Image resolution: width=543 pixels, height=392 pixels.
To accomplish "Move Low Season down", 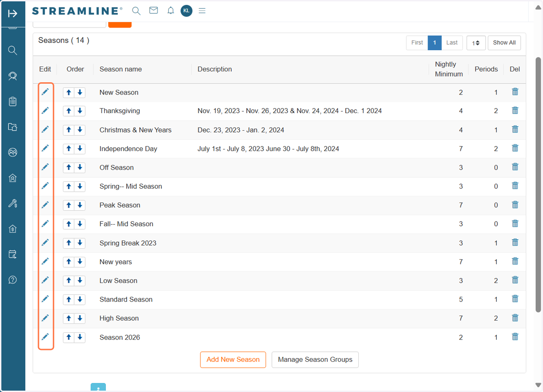I will pyautogui.click(x=80, y=280).
